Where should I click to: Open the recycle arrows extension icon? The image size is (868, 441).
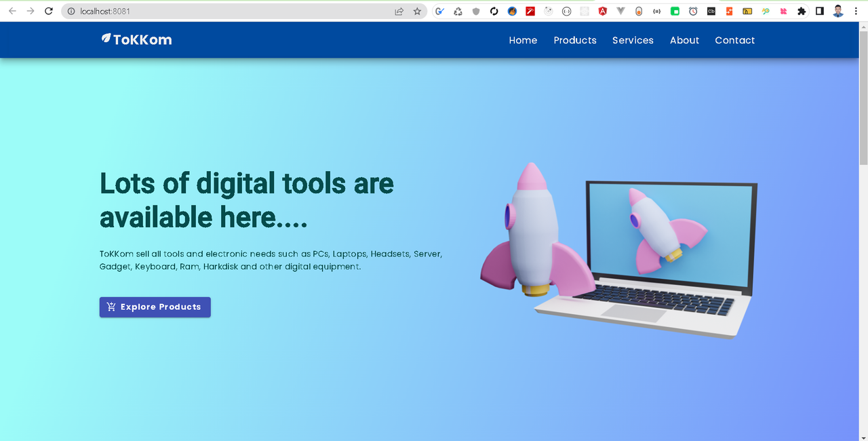pos(458,12)
